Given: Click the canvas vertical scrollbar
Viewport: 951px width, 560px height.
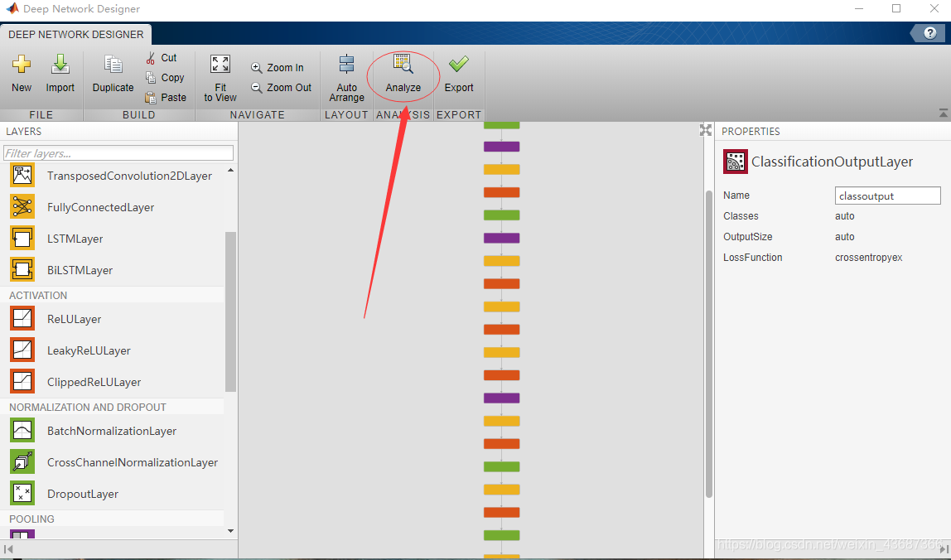Looking at the screenshot, I should (x=708, y=344).
